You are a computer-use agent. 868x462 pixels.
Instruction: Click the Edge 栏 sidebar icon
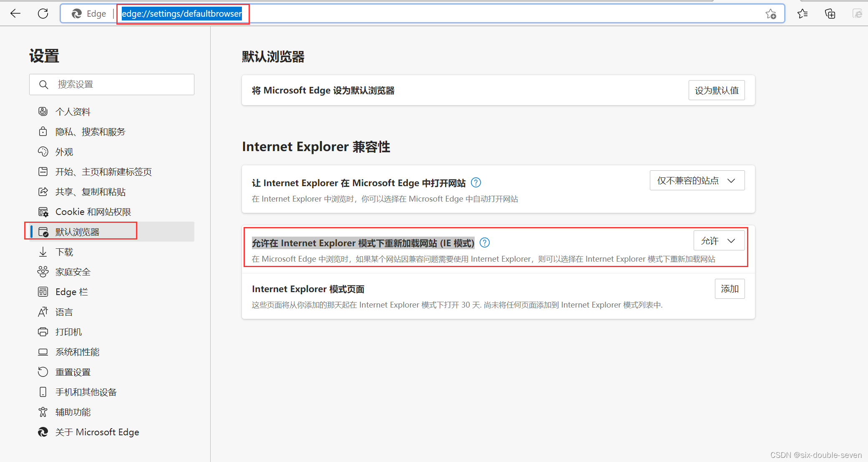pos(43,292)
